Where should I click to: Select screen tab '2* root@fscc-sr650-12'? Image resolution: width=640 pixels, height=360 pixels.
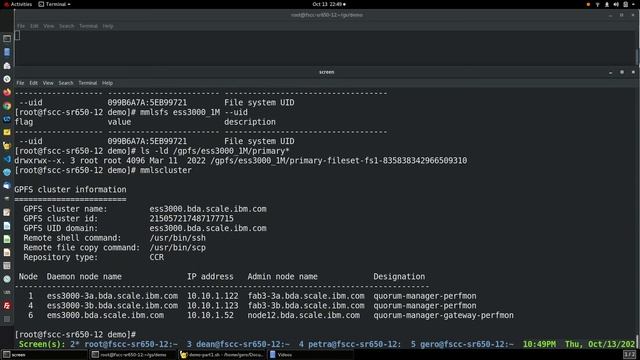(124, 344)
